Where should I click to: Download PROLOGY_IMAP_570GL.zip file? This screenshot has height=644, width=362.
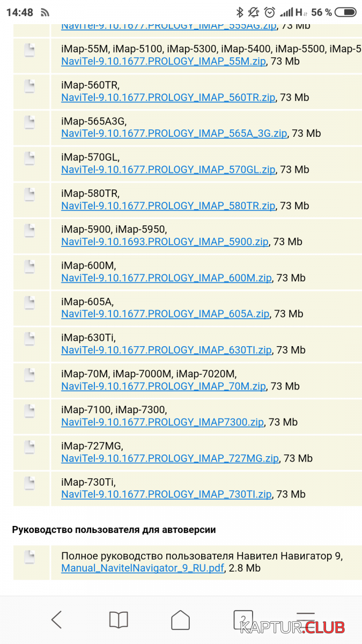coord(168,170)
